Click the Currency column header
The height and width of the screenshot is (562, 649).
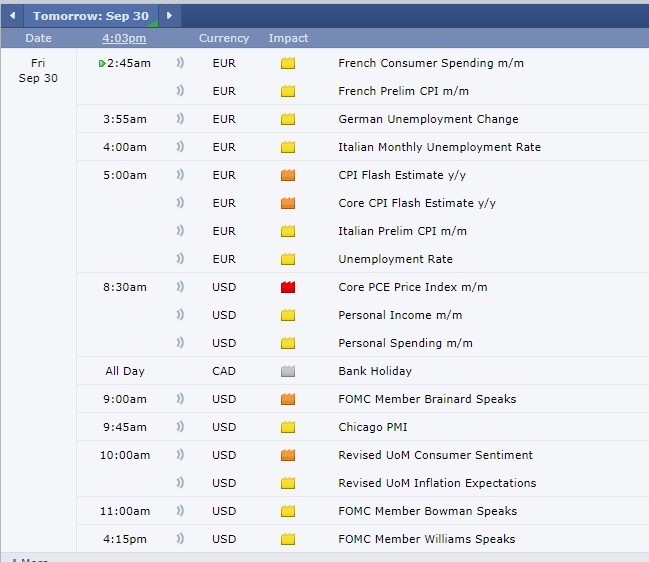click(224, 38)
